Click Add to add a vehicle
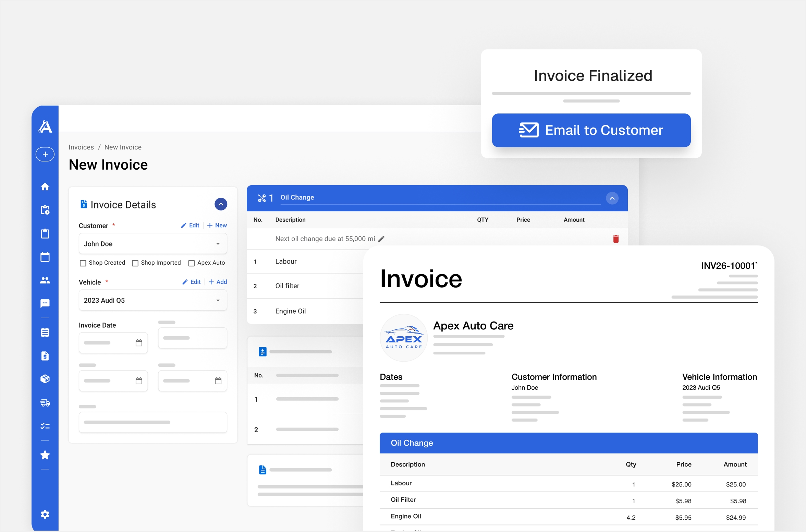The image size is (806, 532). [218, 282]
